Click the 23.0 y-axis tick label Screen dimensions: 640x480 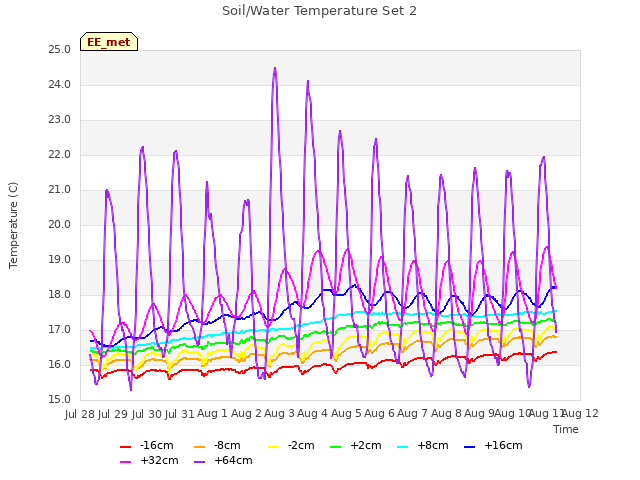60,120
